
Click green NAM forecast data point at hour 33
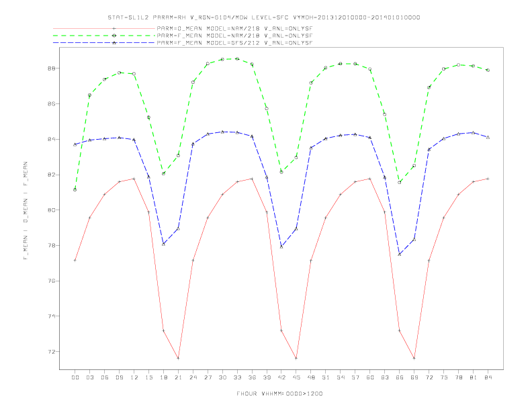point(237,58)
